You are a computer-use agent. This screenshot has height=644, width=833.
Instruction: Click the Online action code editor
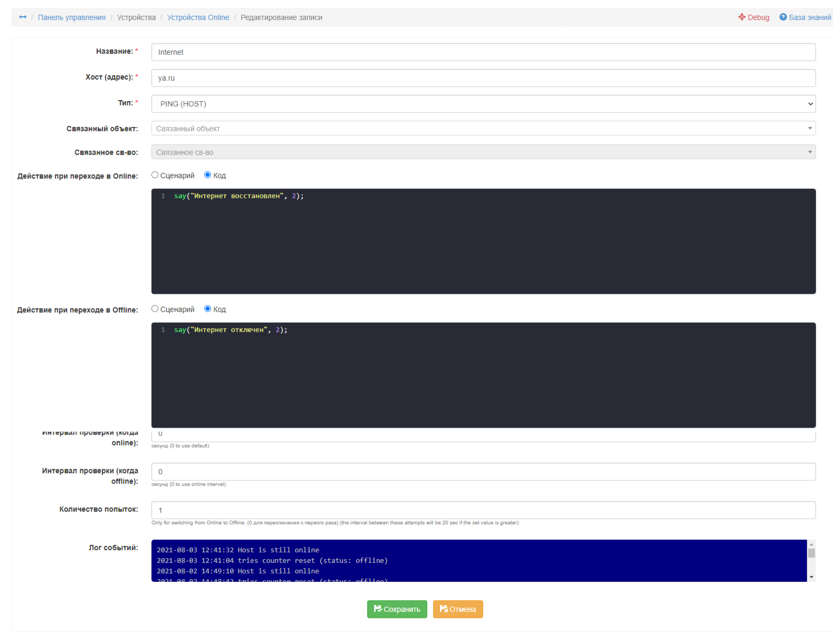(483, 242)
